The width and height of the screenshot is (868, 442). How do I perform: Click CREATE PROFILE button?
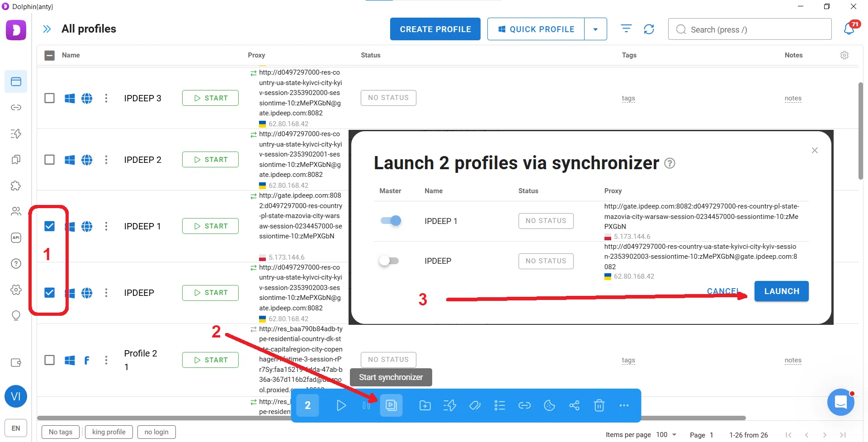tap(435, 29)
